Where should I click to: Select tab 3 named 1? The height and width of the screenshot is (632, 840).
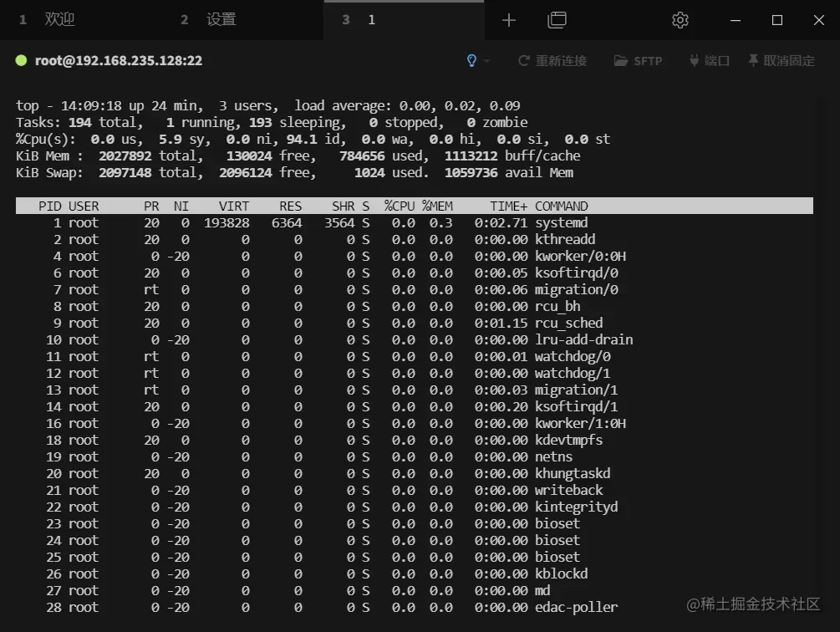click(x=404, y=20)
